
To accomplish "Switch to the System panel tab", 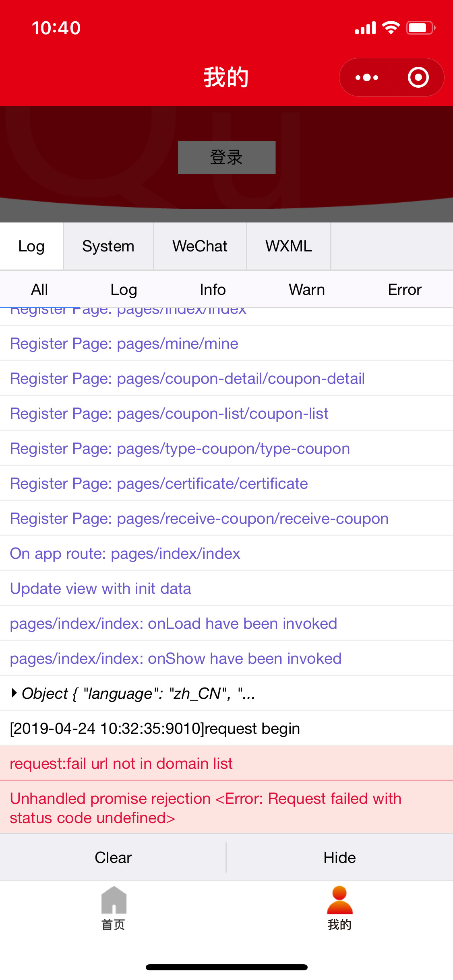I will coord(108,246).
